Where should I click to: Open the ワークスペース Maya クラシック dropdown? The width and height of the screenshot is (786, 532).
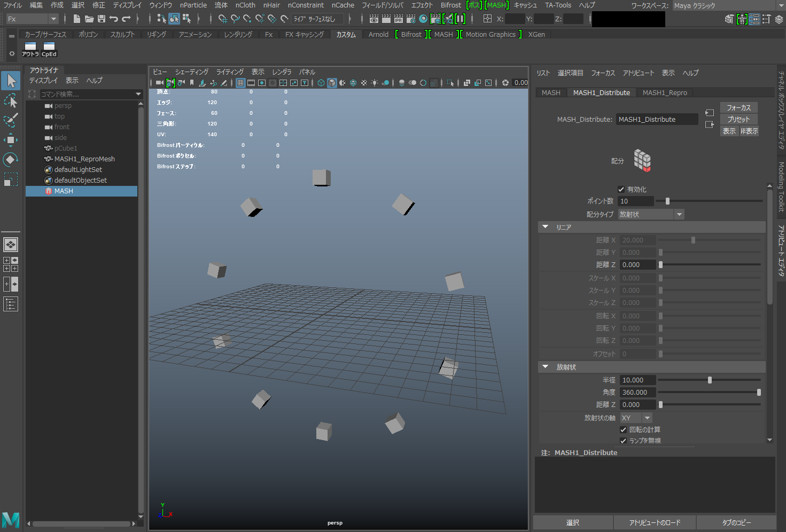click(728, 5)
